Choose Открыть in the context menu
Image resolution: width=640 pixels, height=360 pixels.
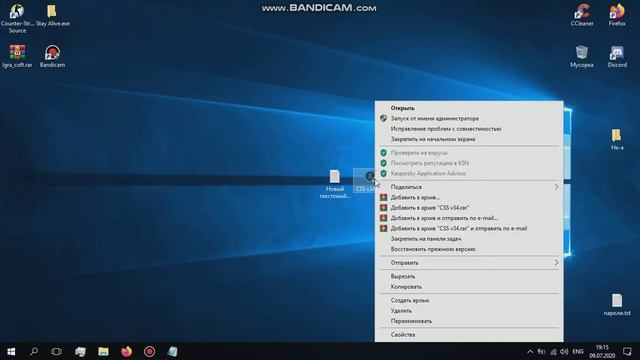pyautogui.click(x=469, y=108)
